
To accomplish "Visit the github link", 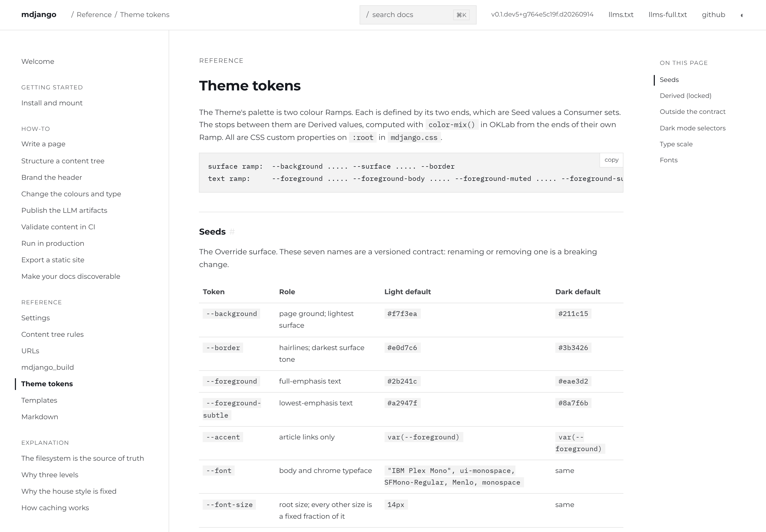I will tap(714, 15).
